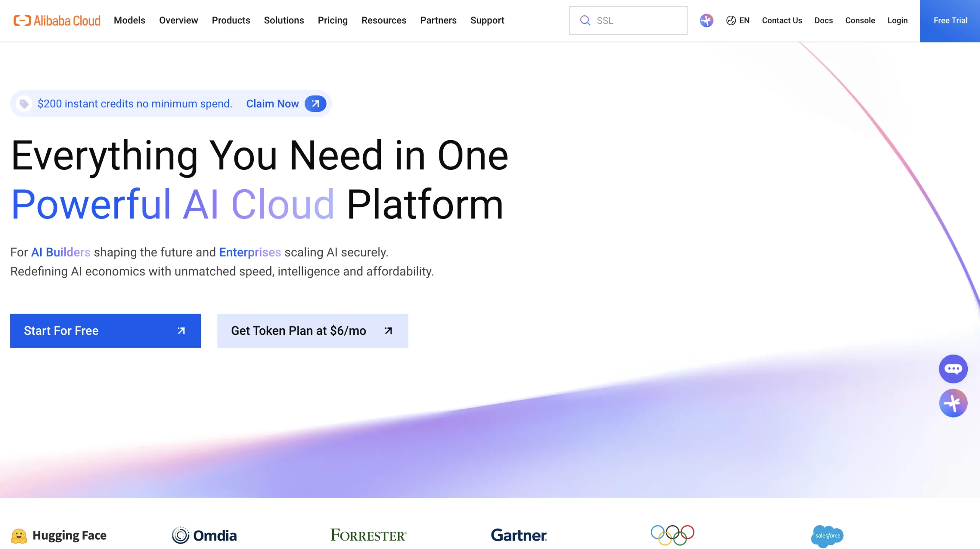
Task: Open the Solutions menu
Action: tap(284, 20)
